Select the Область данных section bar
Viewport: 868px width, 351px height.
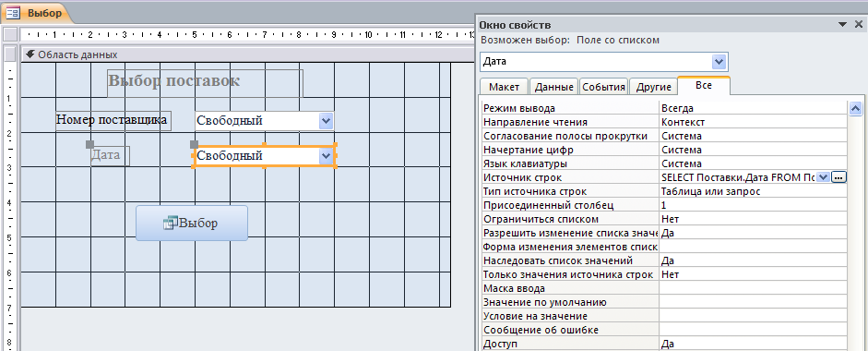click(247, 54)
